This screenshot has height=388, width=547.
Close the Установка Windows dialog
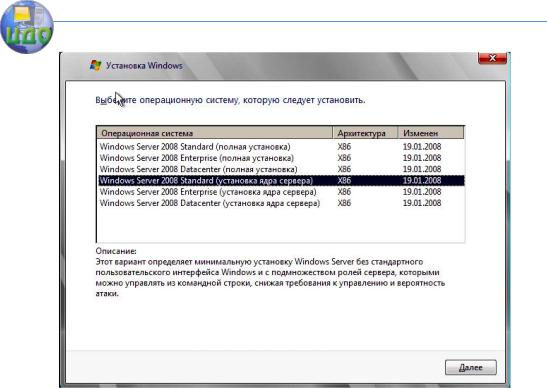(x=492, y=58)
